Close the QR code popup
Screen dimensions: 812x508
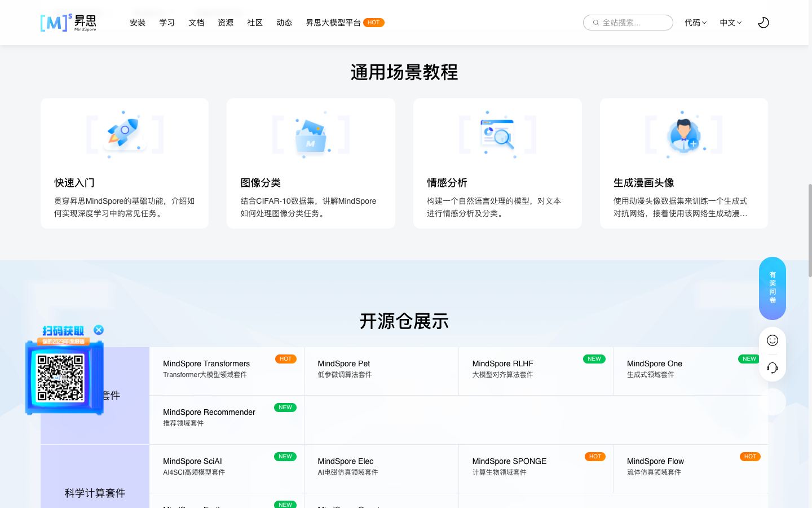pyautogui.click(x=99, y=330)
